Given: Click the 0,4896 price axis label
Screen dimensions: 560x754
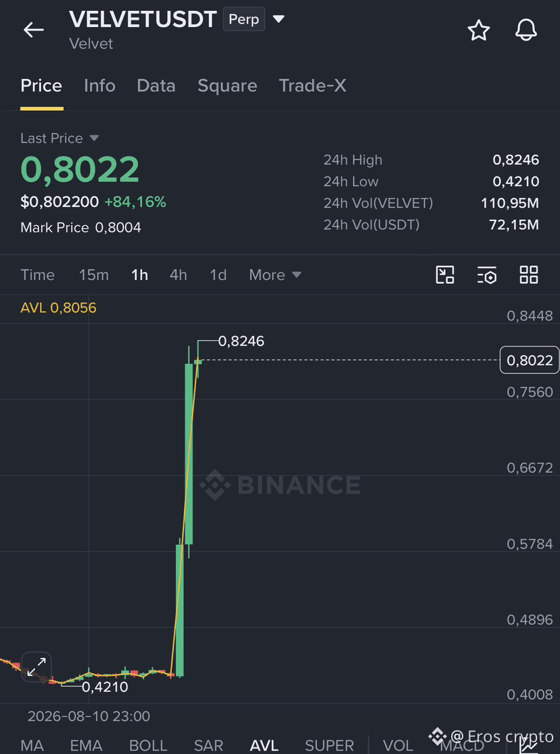Looking at the screenshot, I should 530,620.
